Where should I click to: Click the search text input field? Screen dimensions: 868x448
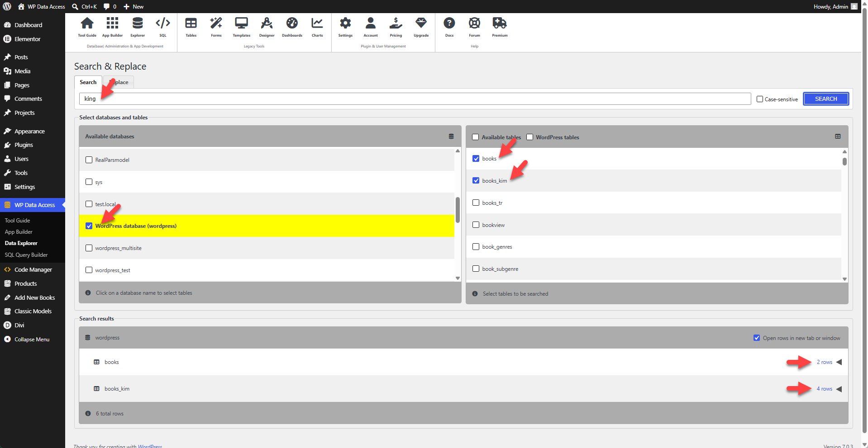[415, 99]
